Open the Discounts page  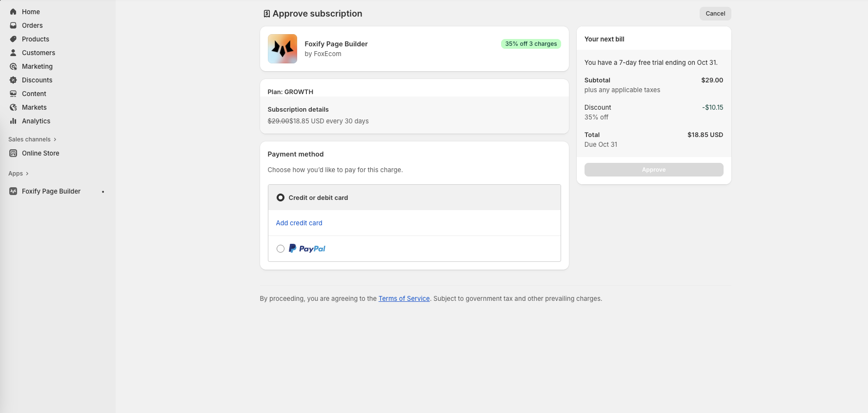[x=37, y=80]
